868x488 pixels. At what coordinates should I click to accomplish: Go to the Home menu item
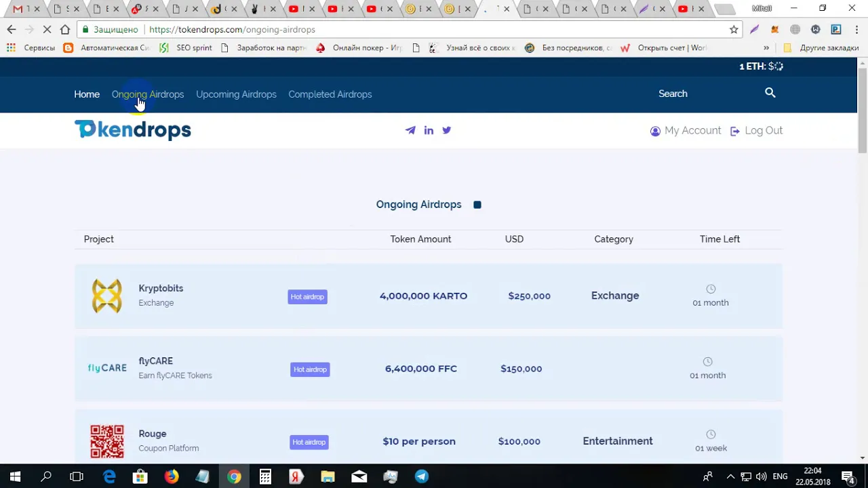[87, 94]
